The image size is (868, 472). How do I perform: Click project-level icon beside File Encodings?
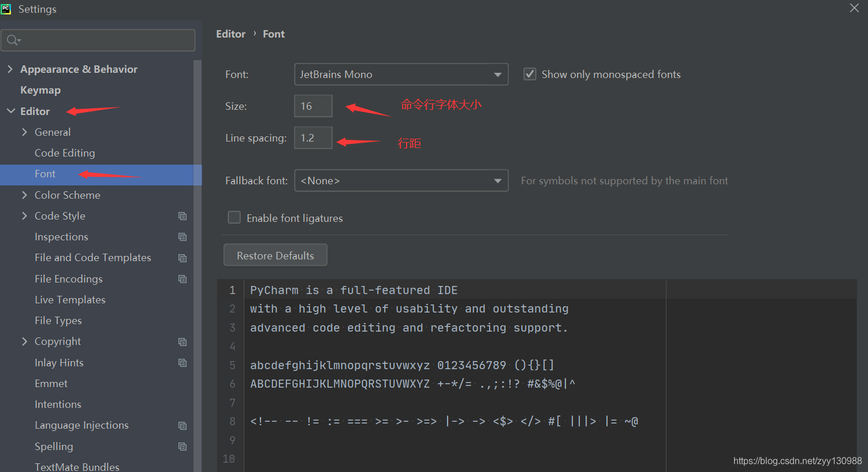point(182,279)
